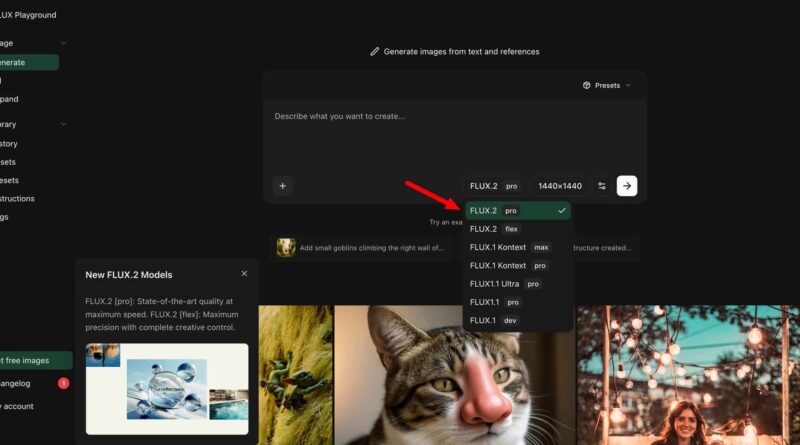Click the pencil icon beside Generate images heading

[375, 52]
